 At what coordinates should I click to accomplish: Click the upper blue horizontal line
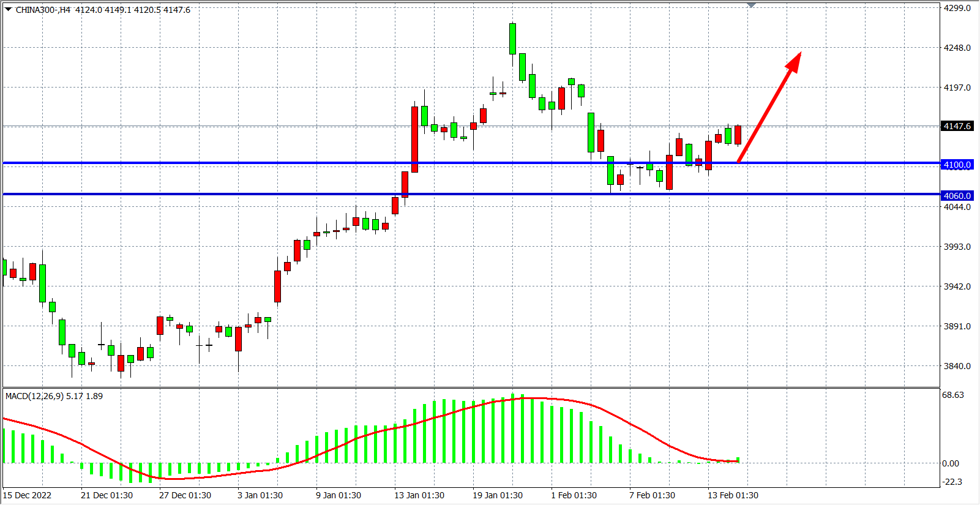click(245, 163)
